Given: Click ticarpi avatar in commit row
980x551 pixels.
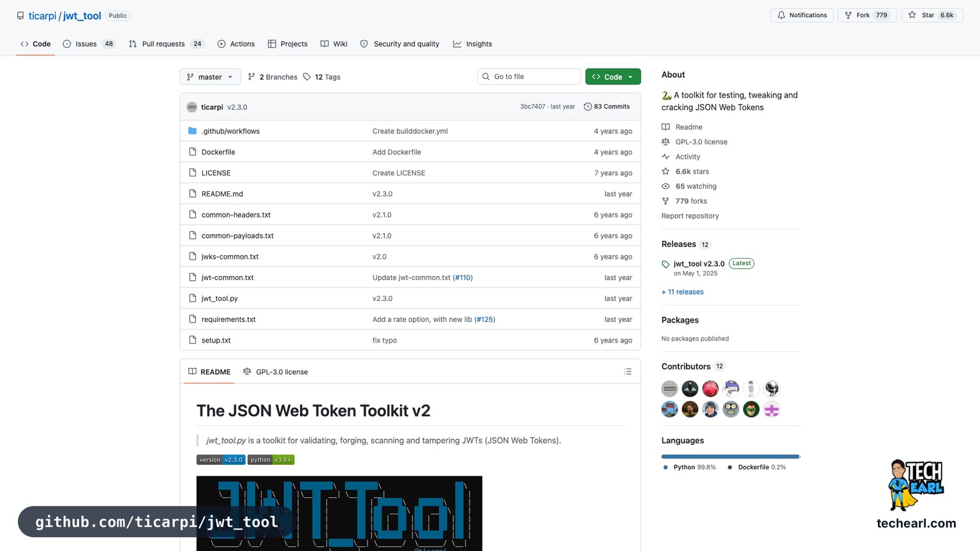Looking at the screenshot, I should coord(191,107).
